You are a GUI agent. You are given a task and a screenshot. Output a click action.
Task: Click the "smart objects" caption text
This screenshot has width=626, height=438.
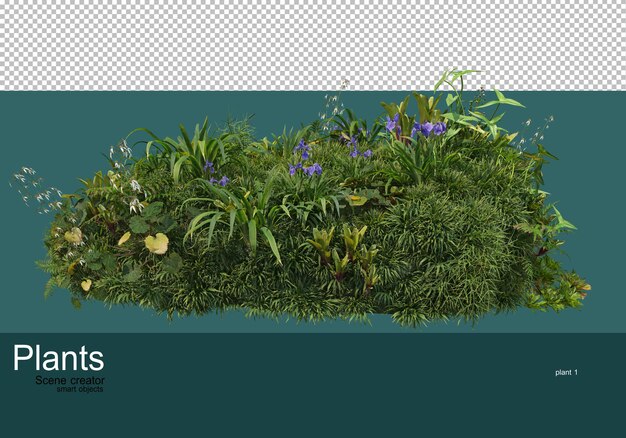pos(80,389)
